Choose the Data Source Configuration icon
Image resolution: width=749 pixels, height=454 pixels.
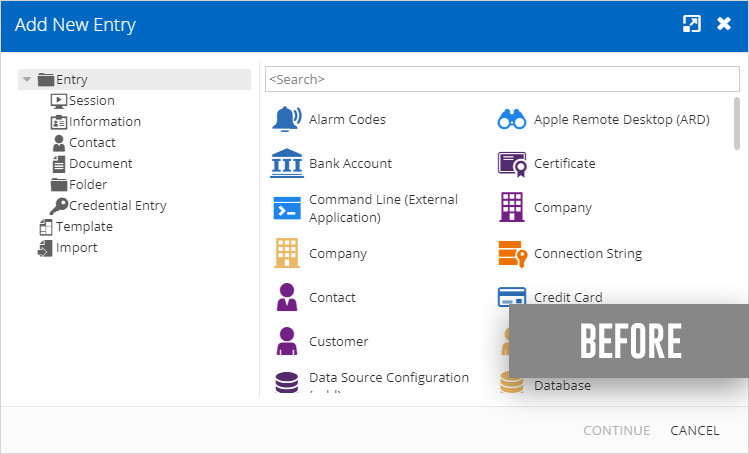tap(287, 383)
